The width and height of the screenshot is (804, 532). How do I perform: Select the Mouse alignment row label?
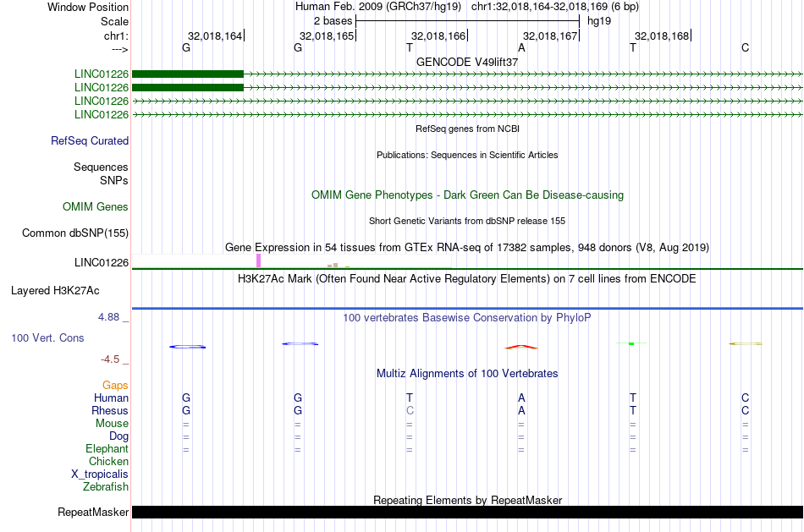112,424
